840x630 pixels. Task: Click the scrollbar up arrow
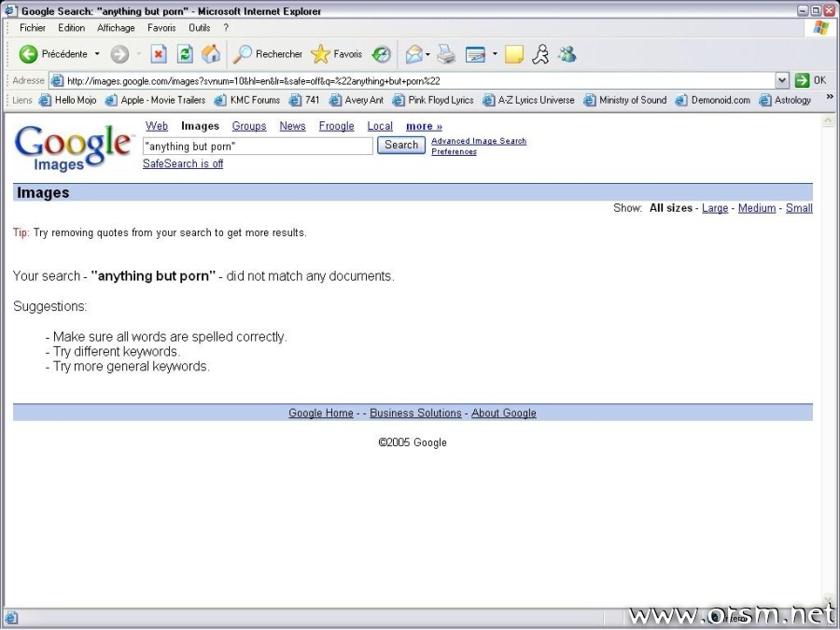coord(828,121)
